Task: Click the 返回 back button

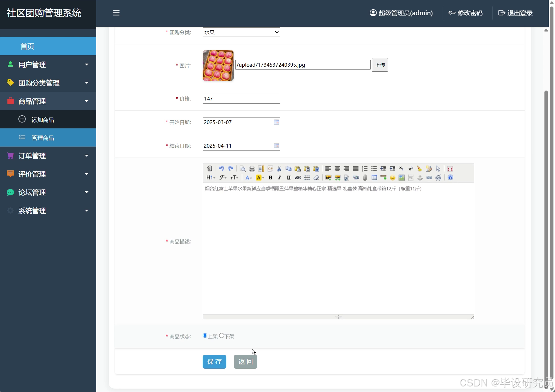Action: [246, 362]
